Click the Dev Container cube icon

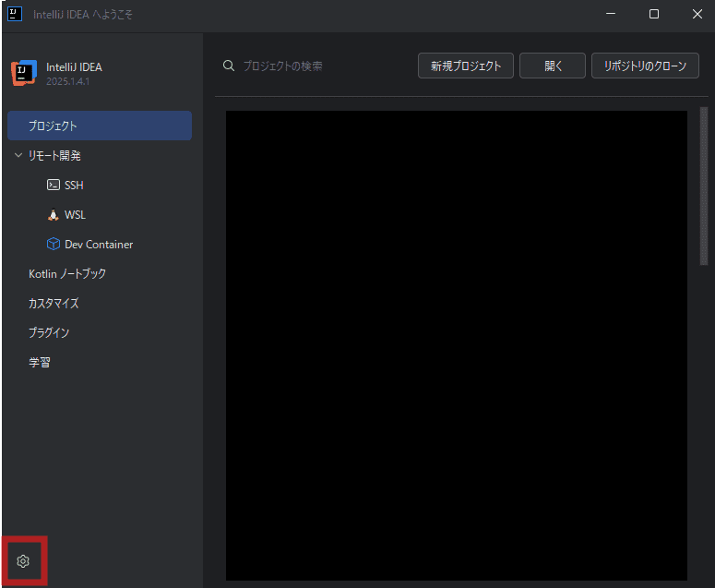click(54, 244)
